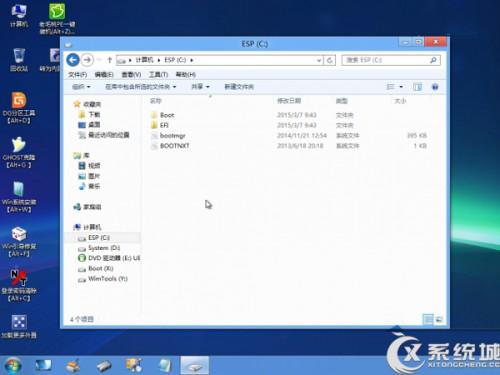
Task: Open the Pictures library
Action: click(89, 176)
